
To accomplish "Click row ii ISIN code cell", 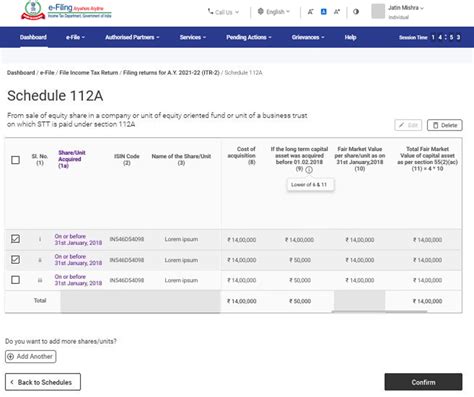I will point(127,260).
